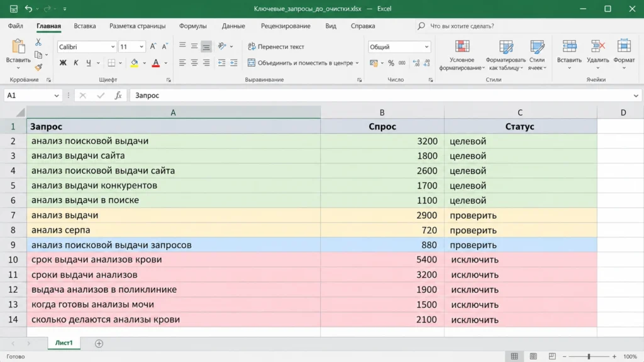Increase indent in the alignment group

point(234,63)
